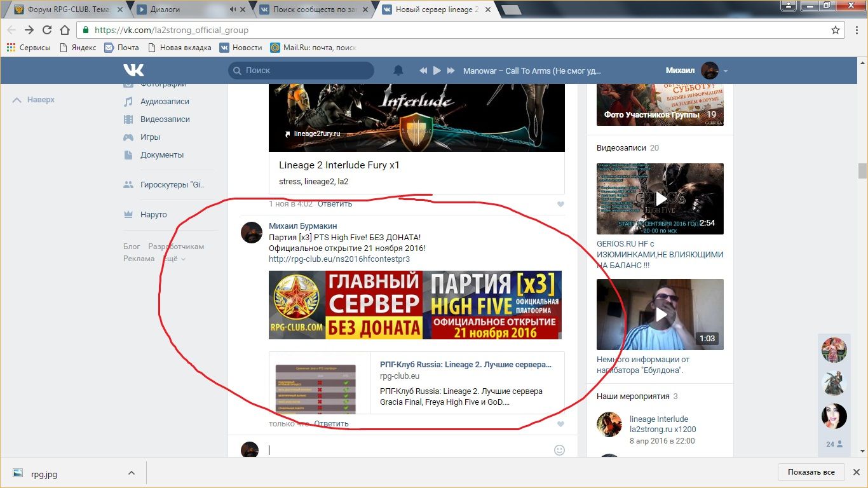Skip to next track in header player
The height and width of the screenshot is (488, 868).
click(x=451, y=71)
